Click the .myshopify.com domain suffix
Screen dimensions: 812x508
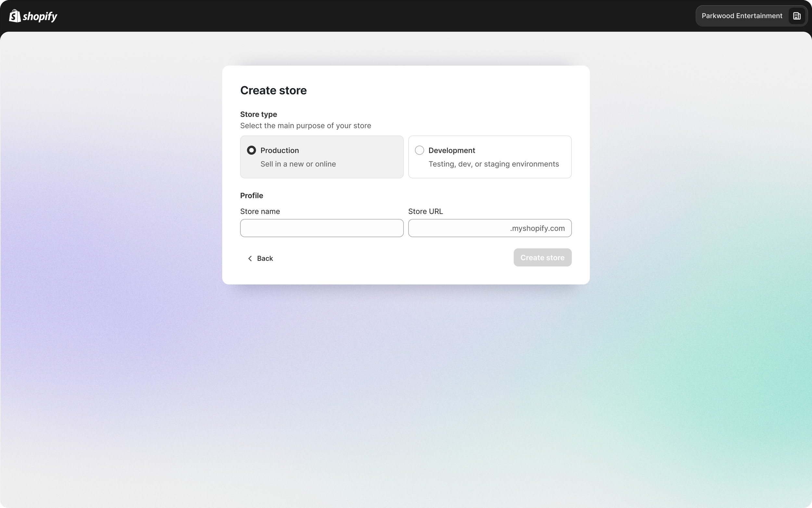pyautogui.click(x=537, y=228)
